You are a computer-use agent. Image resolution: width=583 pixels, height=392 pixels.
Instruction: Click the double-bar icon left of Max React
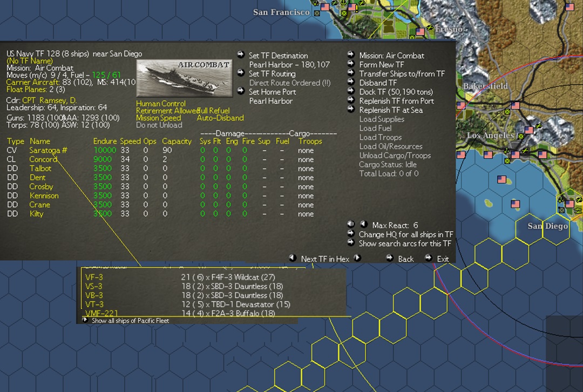point(351,224)
